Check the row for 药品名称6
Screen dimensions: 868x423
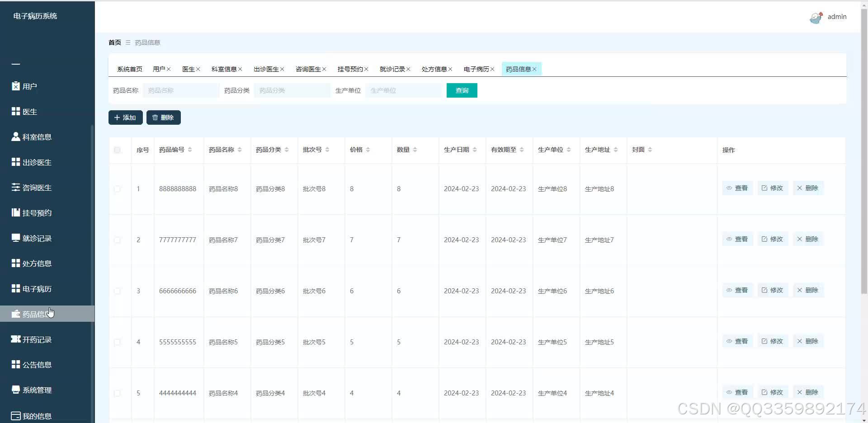(117, 291)
